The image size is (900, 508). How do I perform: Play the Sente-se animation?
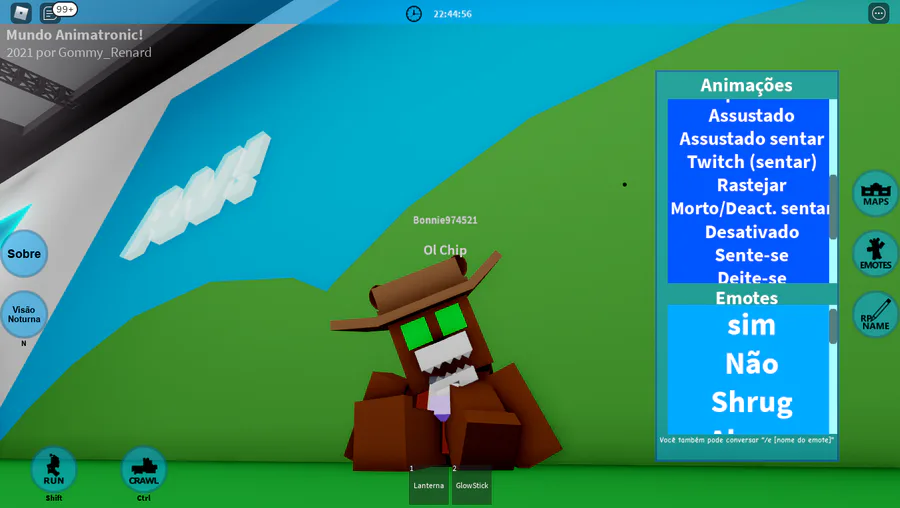pyautogui.click(x=751, y=255)
